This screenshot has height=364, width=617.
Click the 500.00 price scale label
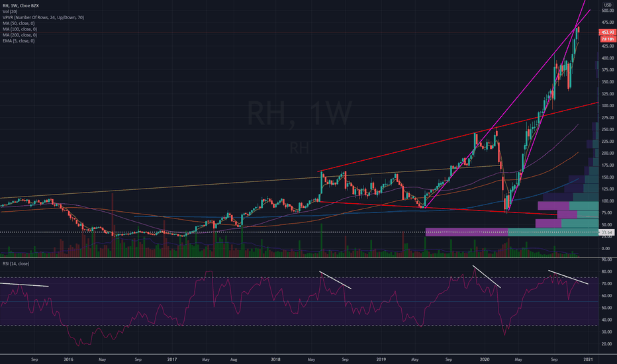(608, 11)
